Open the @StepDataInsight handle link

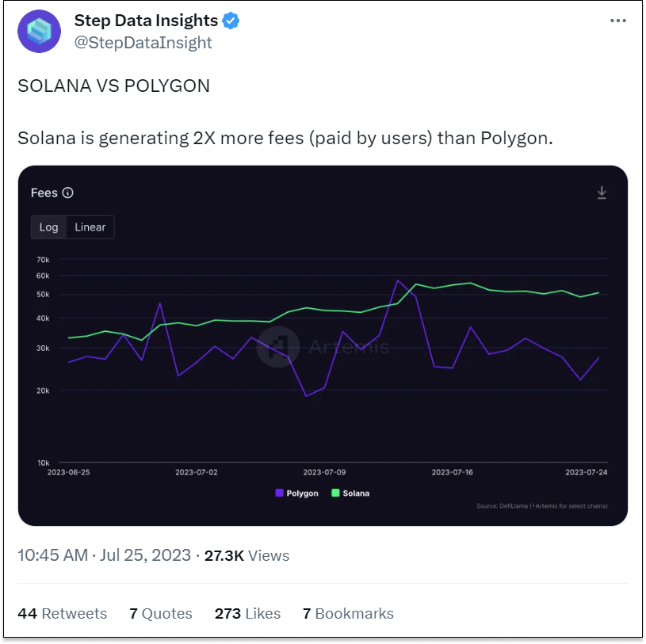[x=143, y=43]
